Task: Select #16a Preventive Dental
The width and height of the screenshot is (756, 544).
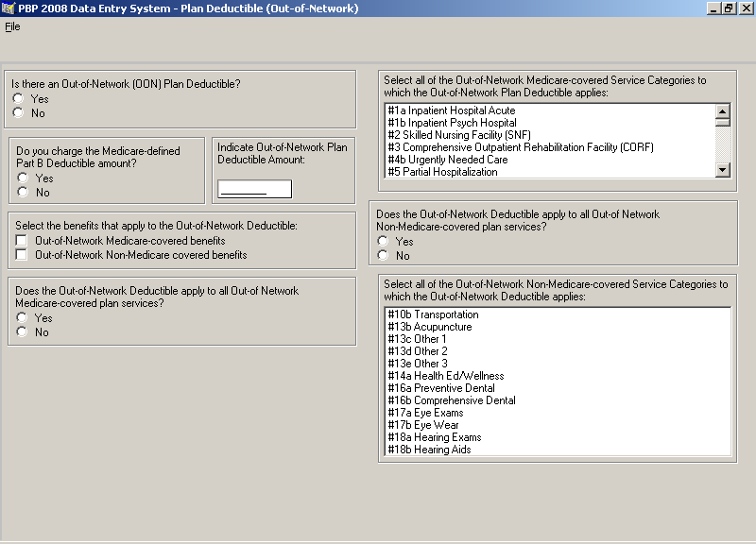Action: pos(558,388)
